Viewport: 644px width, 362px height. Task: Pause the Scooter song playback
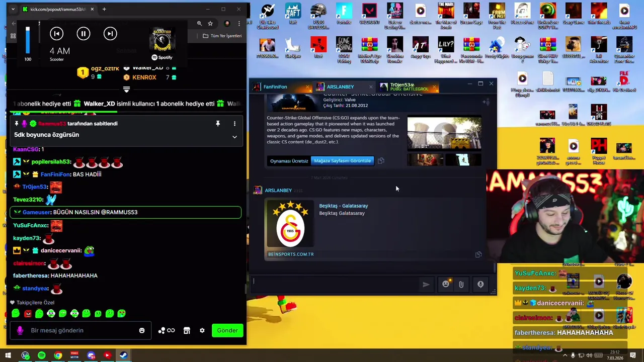83,34
